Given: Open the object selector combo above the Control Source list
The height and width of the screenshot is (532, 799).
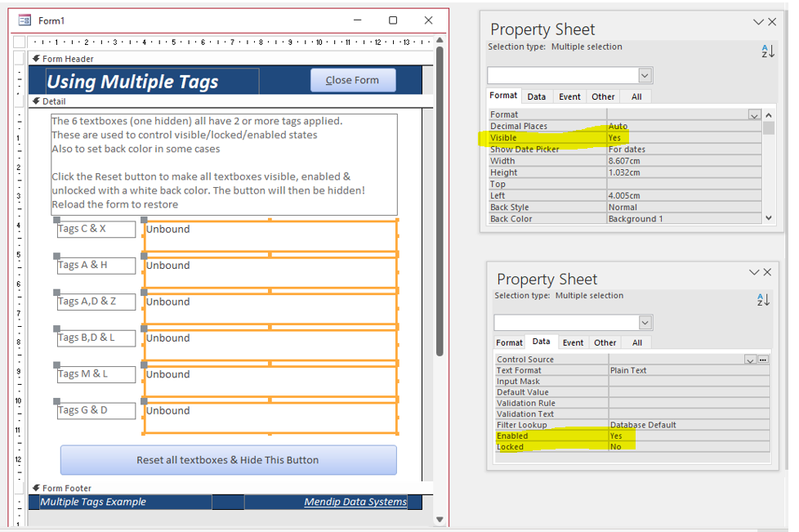Looking at the screenshot, I should [x=645, y=323].
